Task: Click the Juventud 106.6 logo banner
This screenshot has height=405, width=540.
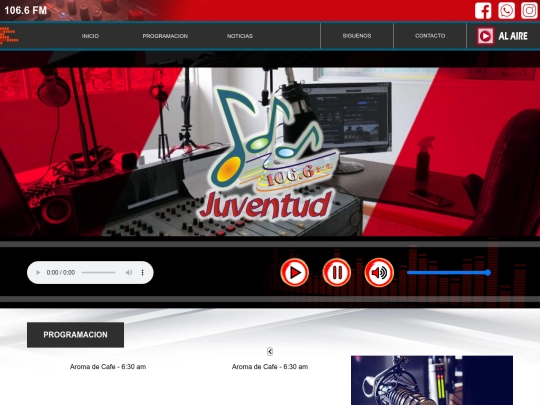Action: pyautogui.click(x=270, y=152)
